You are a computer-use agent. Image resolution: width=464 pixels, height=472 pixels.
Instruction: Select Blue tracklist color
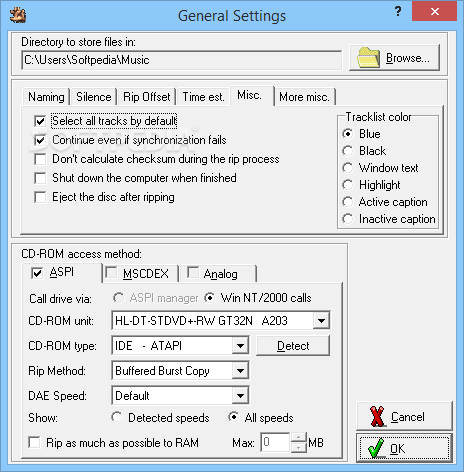(x=347, y=134)
